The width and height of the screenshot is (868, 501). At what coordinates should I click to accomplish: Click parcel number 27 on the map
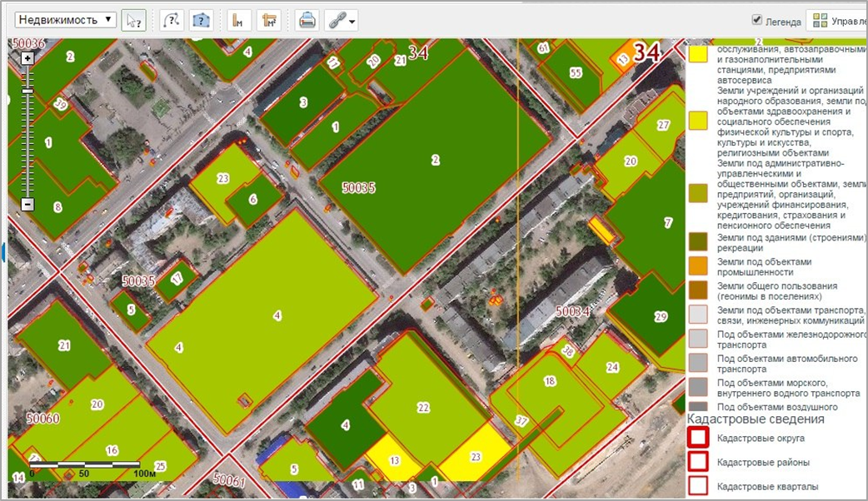pyautogui.click(x=663, y=125)
